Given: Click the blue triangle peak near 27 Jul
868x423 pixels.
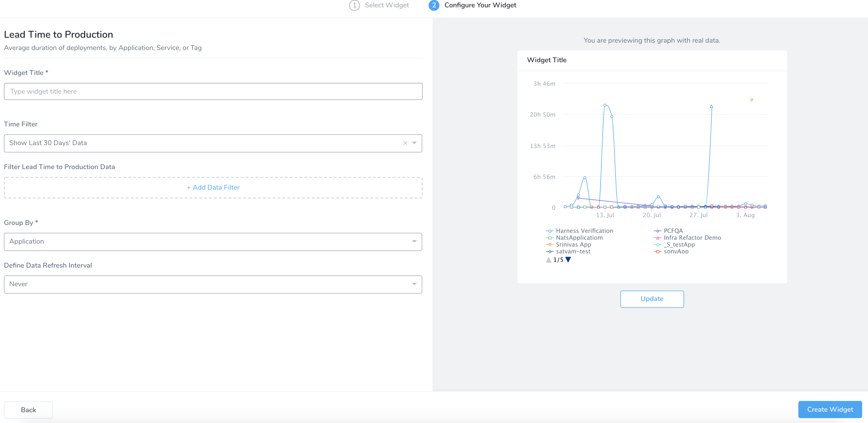Looking at the screenshot, I should (712, 106).
